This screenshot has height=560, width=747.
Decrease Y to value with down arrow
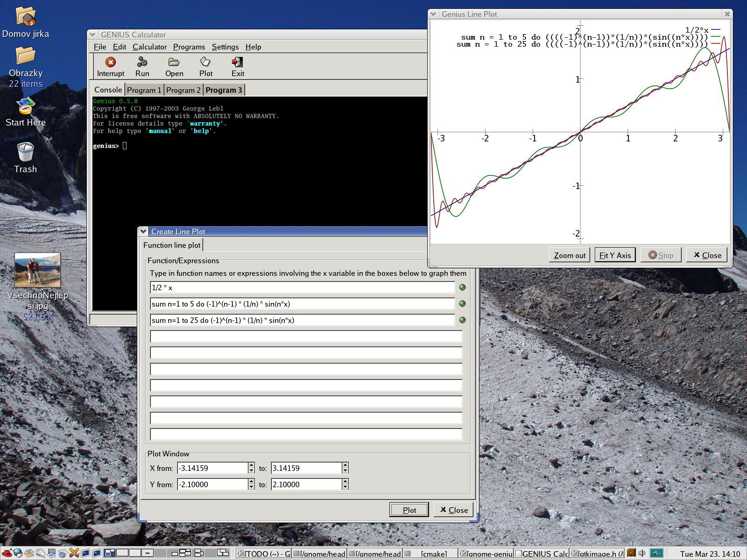(x=345, y=487)
